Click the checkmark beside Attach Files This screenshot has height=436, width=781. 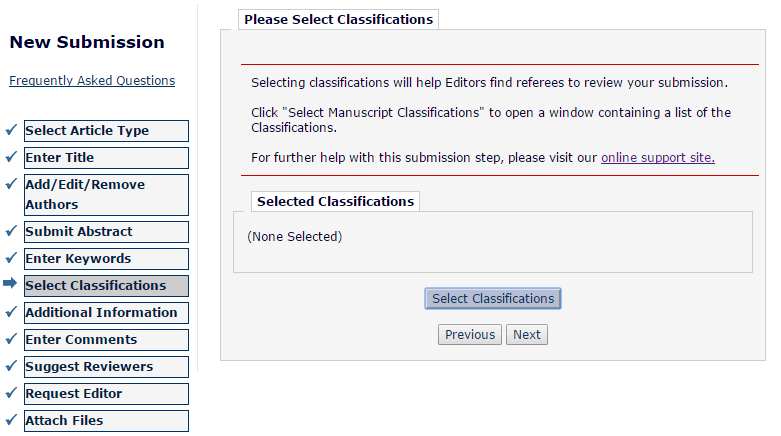click(11, 420)
